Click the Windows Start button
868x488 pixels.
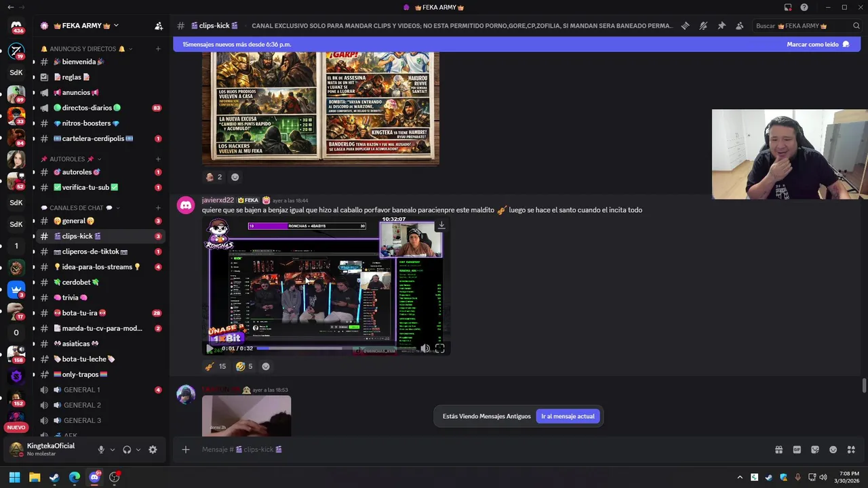click(x=14, y=477)
